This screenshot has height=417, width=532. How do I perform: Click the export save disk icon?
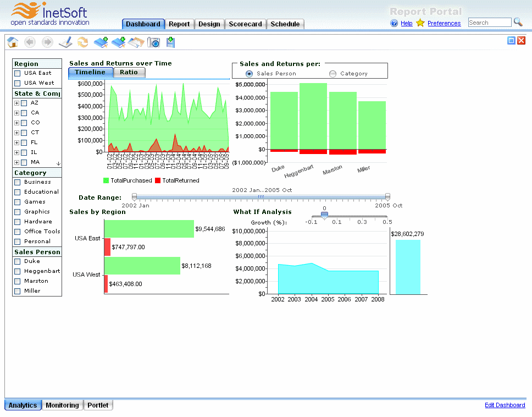tap(170, 42)
